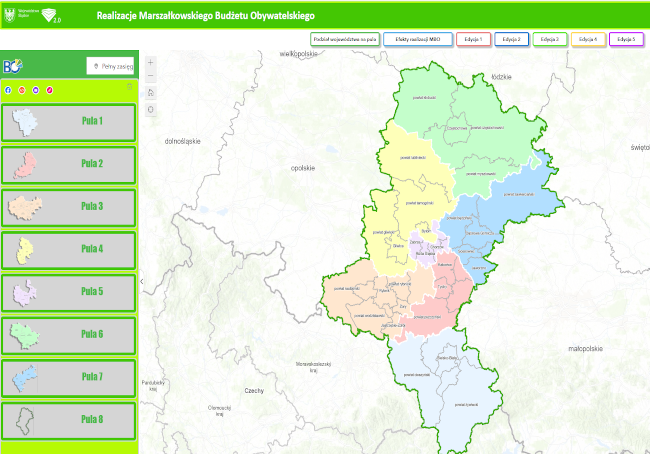
Task: Click powiat żywiecki on the map
Action: (x=456, y=404)
